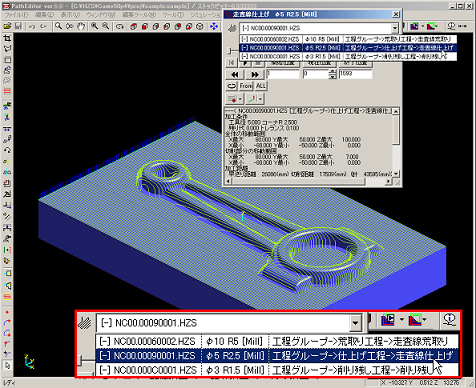Click the redo arrow icon
The width and height of the screenshot is (476, 388).
pos(43,26)
